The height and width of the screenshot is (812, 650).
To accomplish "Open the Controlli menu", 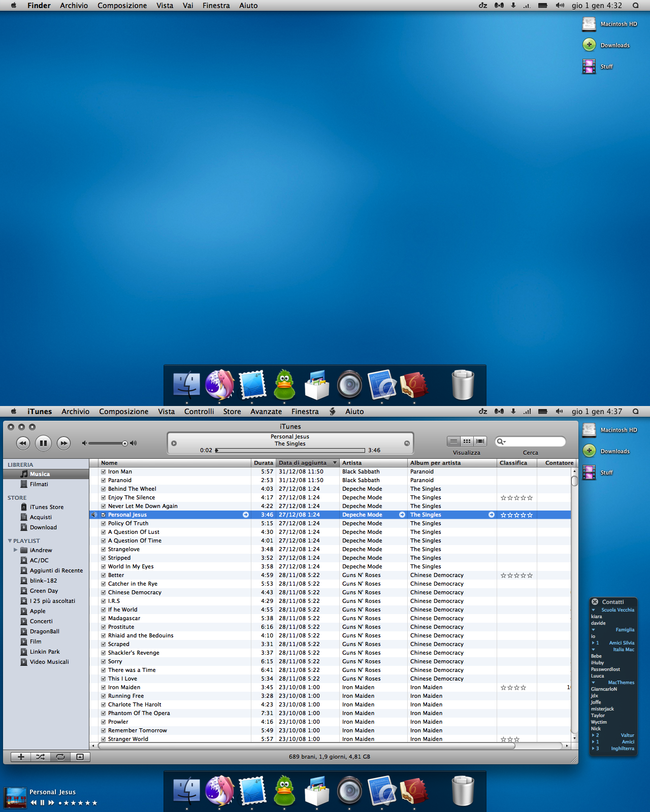I will 199,412.
